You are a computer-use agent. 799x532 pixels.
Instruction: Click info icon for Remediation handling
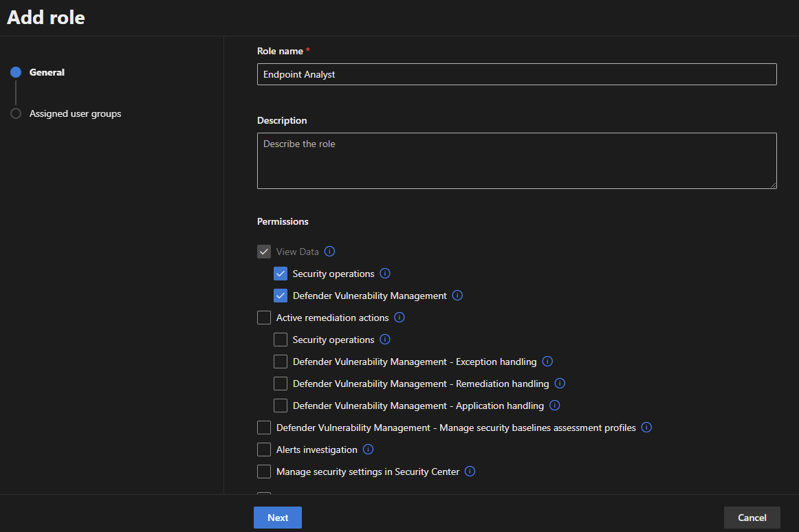560,384
